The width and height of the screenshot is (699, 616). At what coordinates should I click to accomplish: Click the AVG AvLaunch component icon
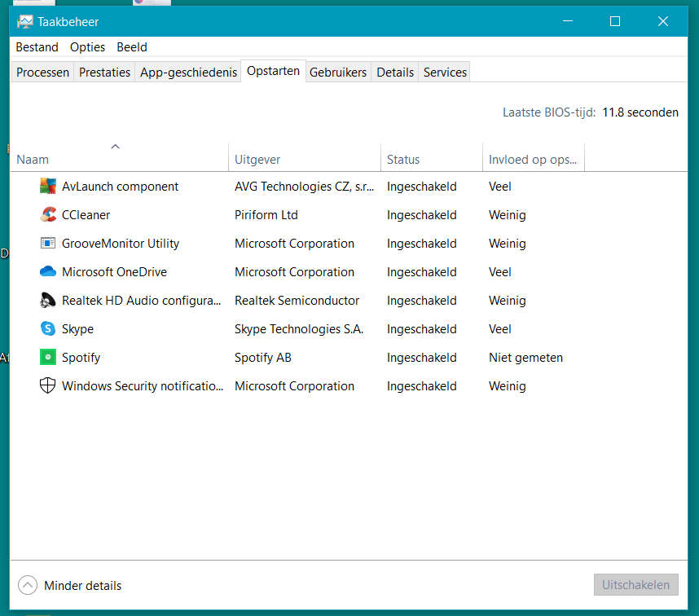tap(48, 187)
